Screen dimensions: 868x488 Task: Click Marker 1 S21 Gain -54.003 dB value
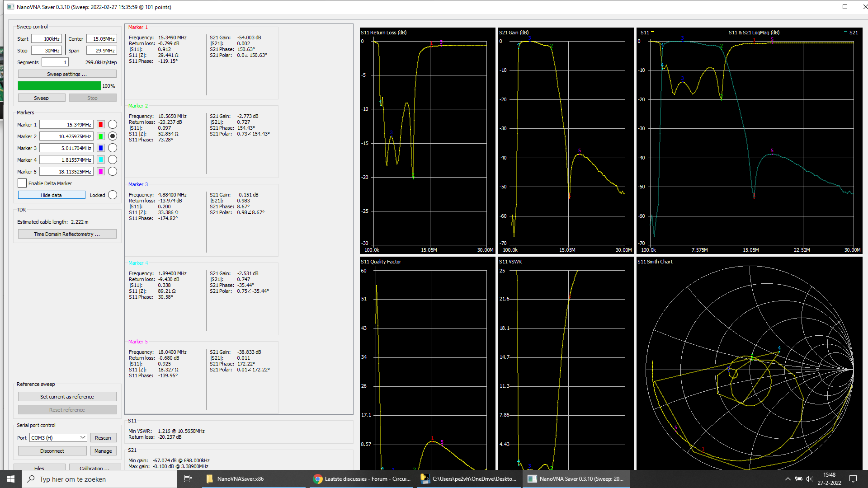tap(249, 38)
